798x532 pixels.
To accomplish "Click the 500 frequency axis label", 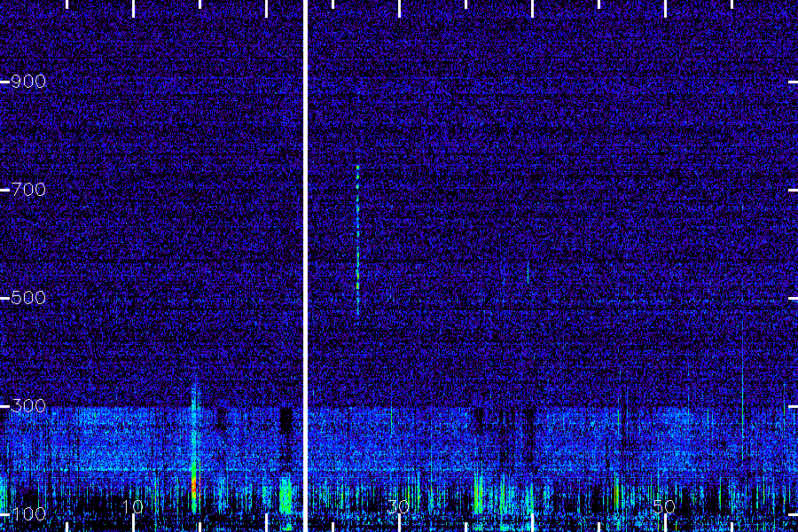I will 28,298.
